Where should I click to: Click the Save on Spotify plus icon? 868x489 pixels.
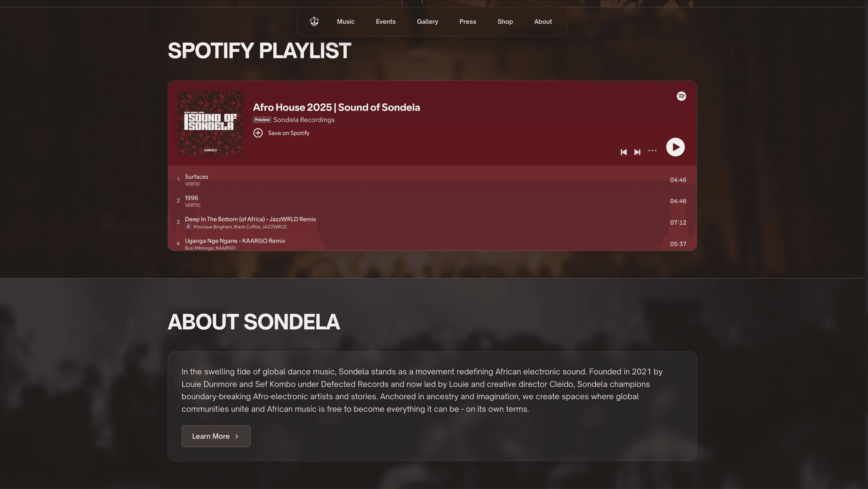pos(258,133)
